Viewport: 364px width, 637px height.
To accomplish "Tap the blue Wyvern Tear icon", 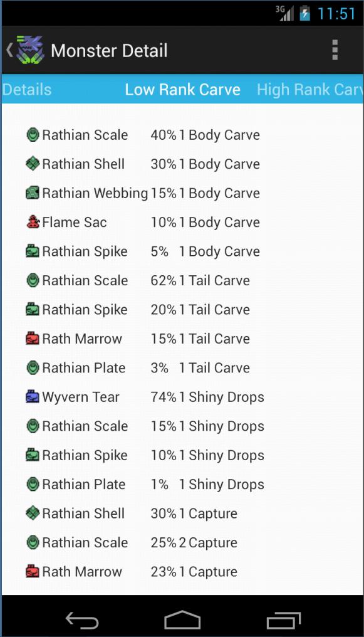I will click(33, 396).
